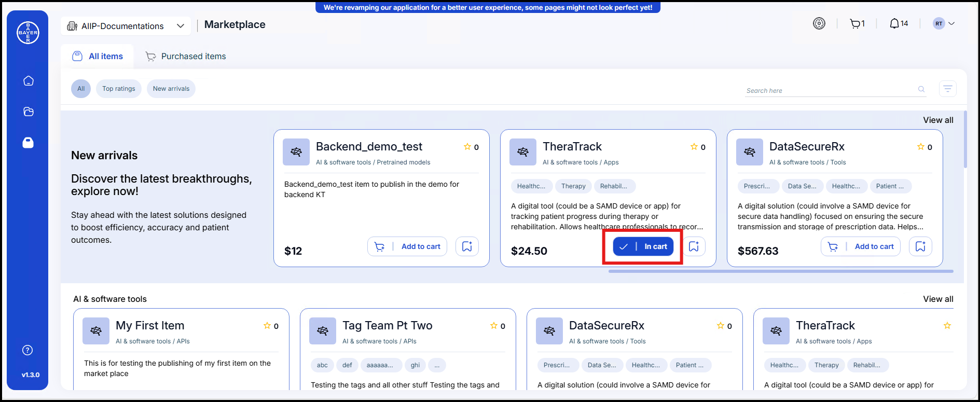980x402 pixels.
Task: Switch to the All items tab
Action: (x=98, y=56)
